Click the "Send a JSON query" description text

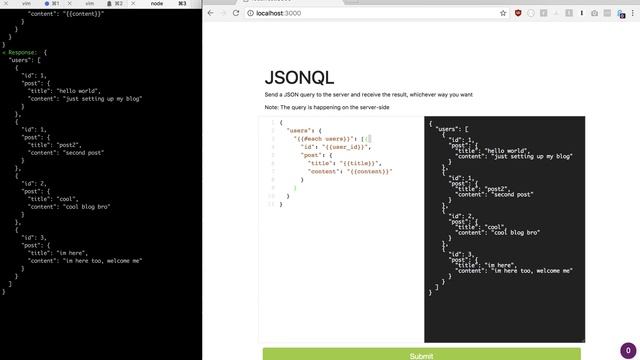(x=369, y=95)
